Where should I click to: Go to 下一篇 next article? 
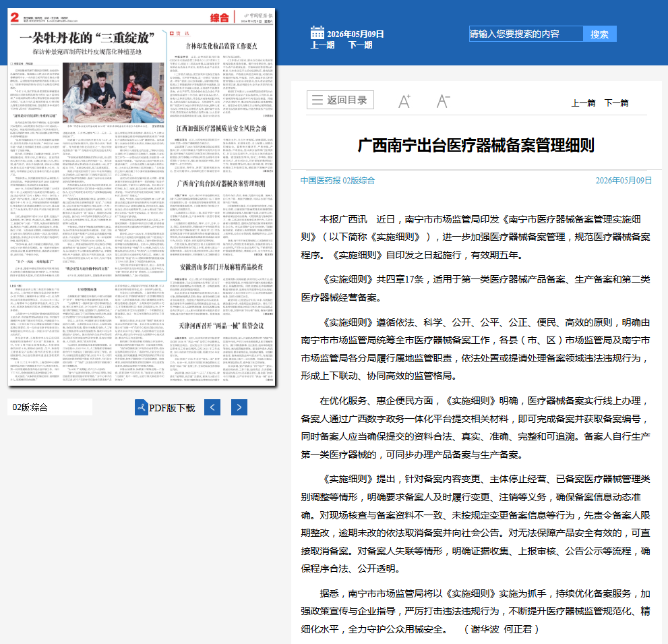(617, 103)
